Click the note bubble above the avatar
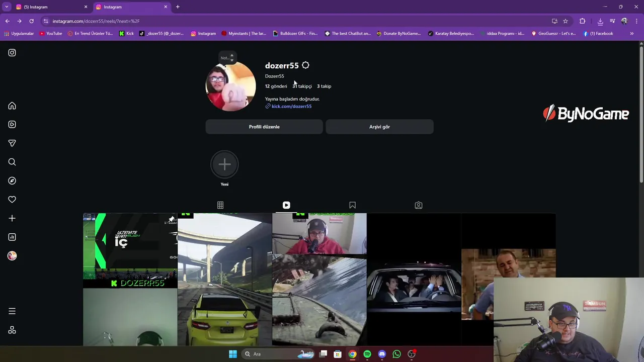Screen dimensions: 644x362 coord(227,57)
